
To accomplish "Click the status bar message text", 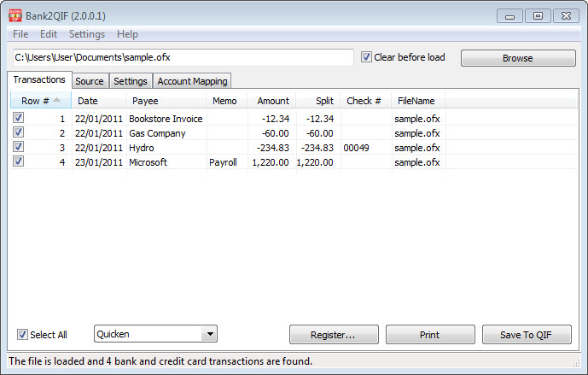I will point(160,361).
